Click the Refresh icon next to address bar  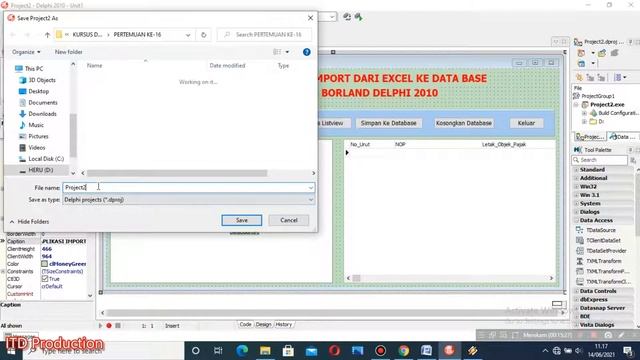tap(203, 35)
